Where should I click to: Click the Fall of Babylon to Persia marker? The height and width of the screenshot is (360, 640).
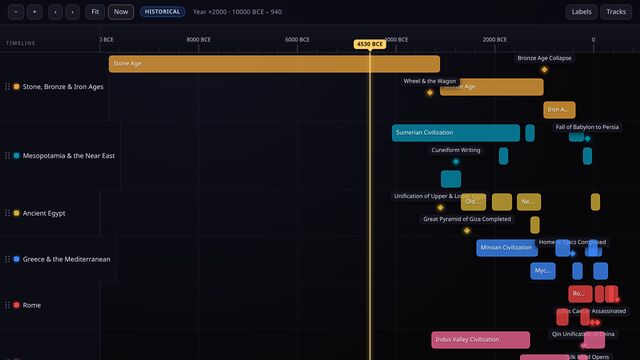[587, 139]
